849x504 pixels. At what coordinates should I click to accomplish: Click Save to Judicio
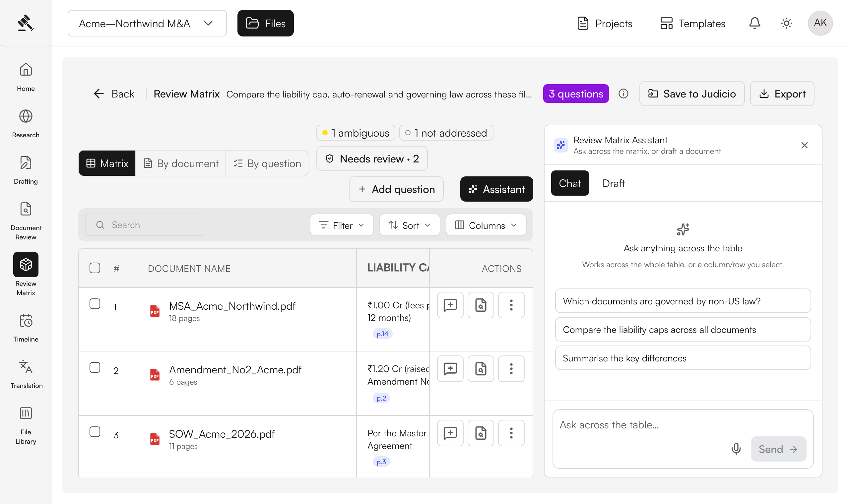(692, 94)
